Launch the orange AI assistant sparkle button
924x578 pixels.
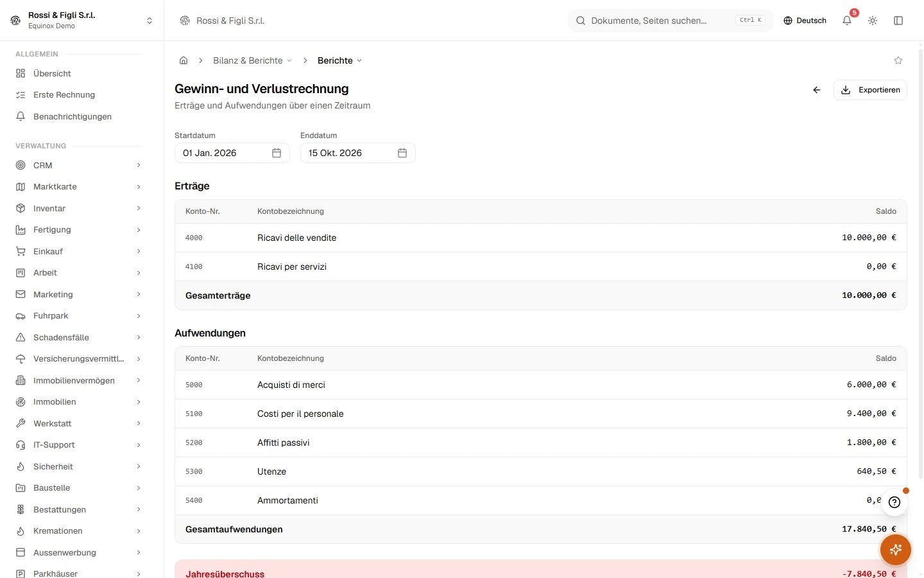[896, 550]
